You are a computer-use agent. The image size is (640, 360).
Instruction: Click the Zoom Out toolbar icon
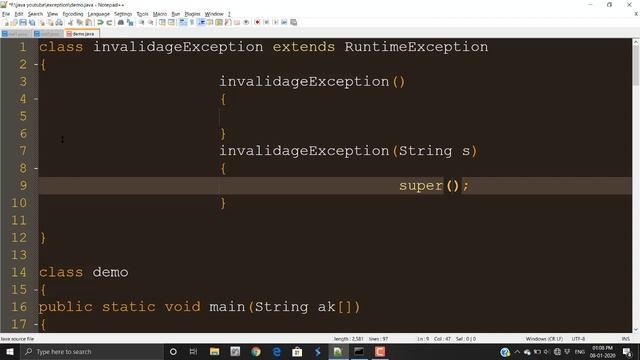[x=151, y=22]
